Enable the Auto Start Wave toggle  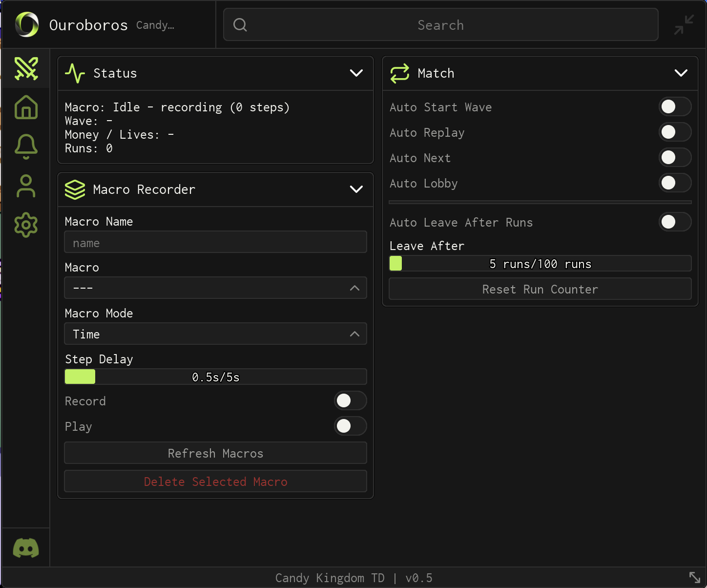[675, 106]
